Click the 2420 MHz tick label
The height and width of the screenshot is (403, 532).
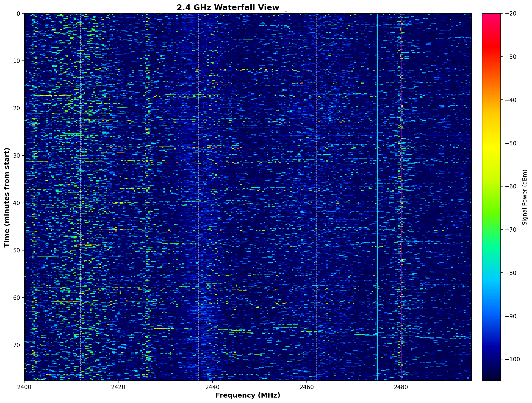pos(119,387)
